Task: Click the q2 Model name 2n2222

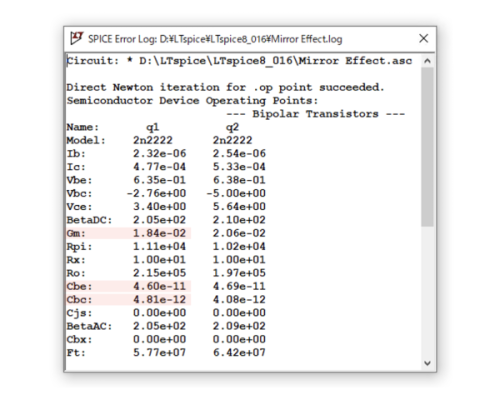Action: [233, 140]
